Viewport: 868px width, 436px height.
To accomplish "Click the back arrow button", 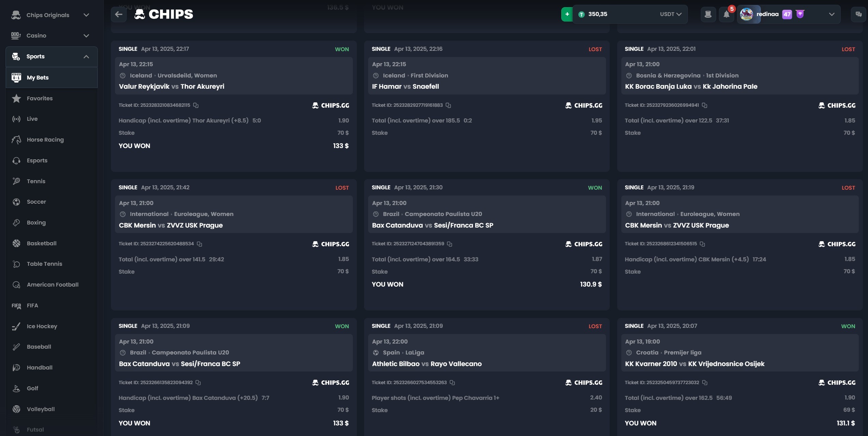I will 118,14.
